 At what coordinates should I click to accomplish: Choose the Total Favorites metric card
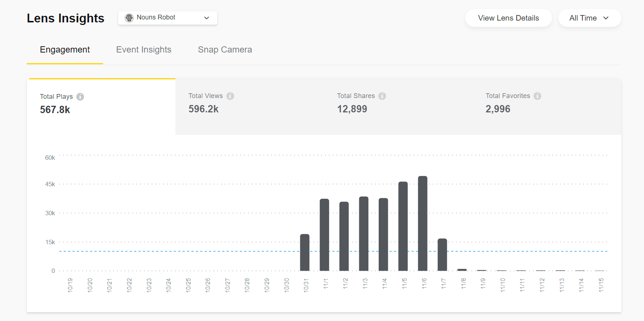coord(547,106)
